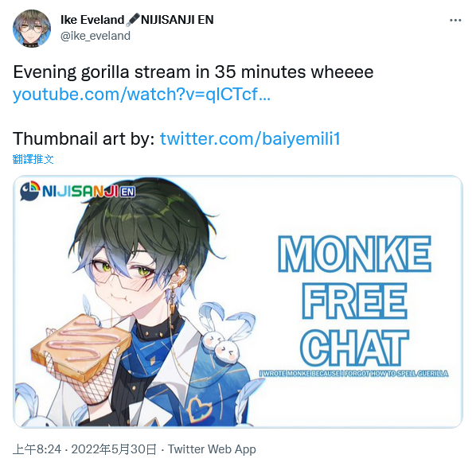This screenshot has height=470, width=476.
Task: Click the 上午8:24 tweet timestamp
Action: (x=37, y=449)
